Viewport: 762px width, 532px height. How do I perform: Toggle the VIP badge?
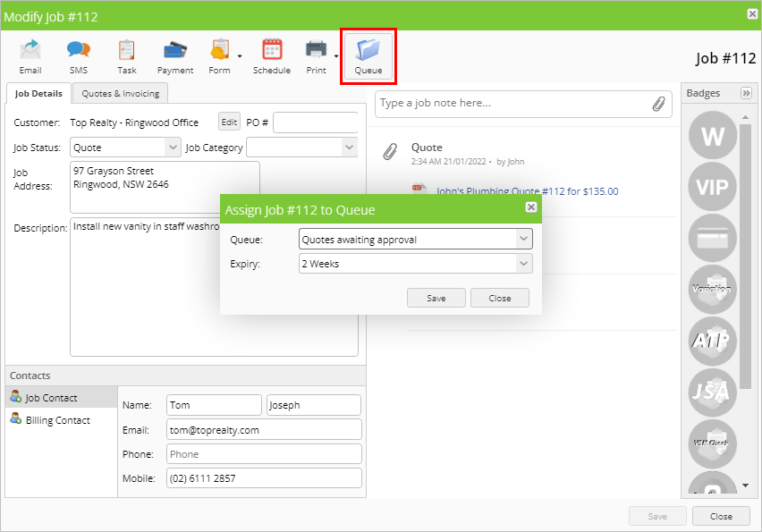(x=713, y=187)
